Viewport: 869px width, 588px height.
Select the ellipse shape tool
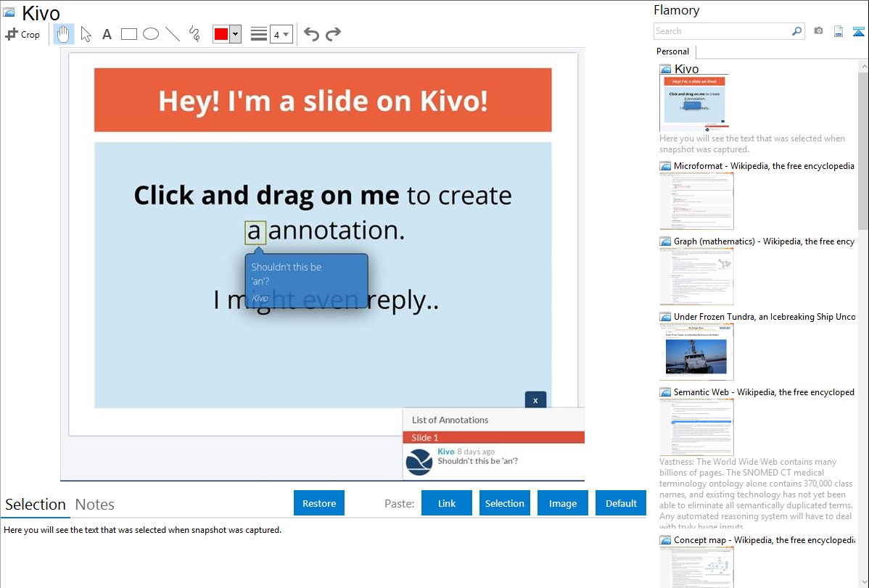[151, 34]
